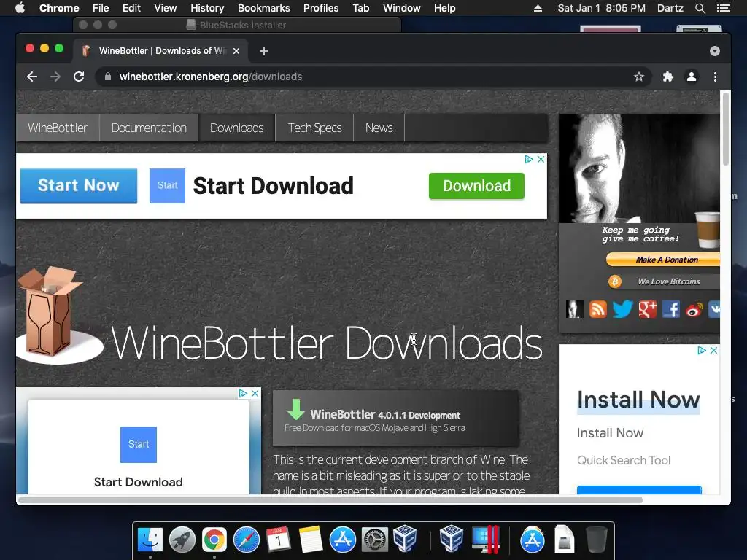Click the Install Now ad headline
747x560 pixels.
(638, 400)
